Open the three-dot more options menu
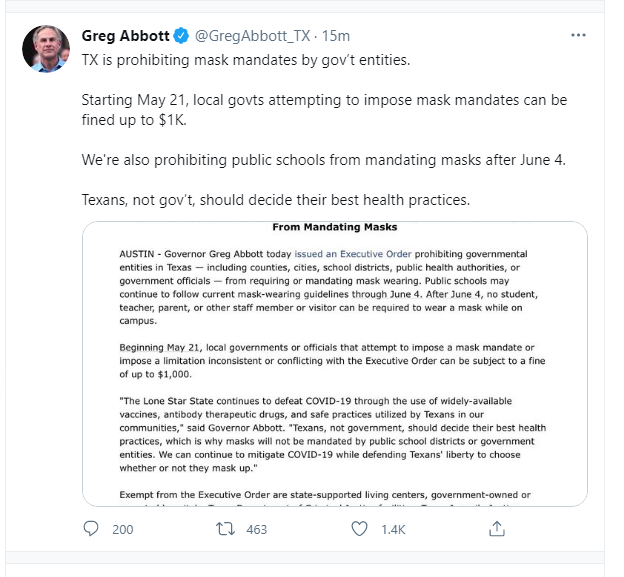Viewport: 624px width, 577px height. tap(578, 35)
